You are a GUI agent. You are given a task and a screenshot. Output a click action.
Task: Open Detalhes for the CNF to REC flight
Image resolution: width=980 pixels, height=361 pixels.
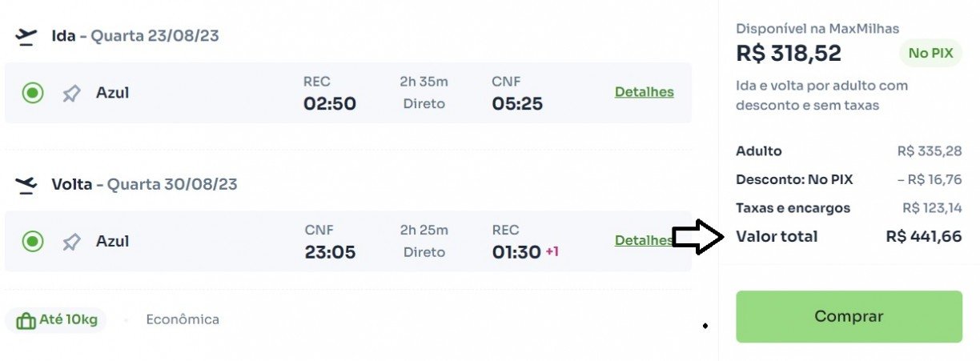(644, 240)
